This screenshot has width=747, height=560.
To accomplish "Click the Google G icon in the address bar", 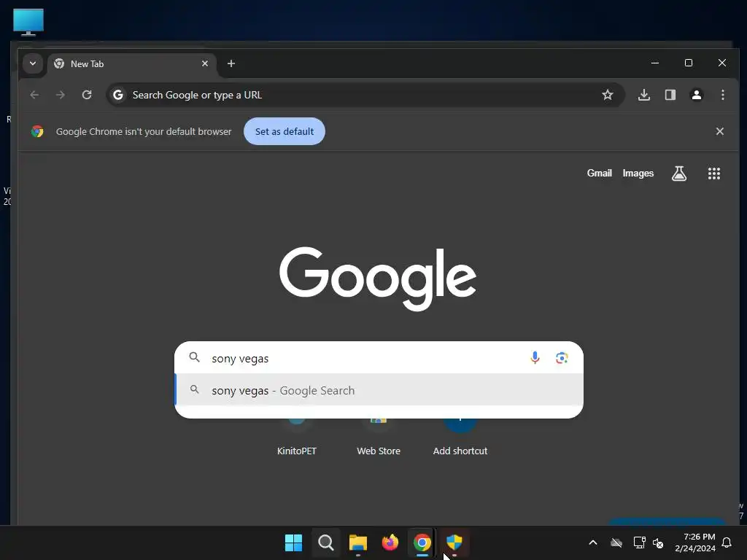I will (118, 95).
